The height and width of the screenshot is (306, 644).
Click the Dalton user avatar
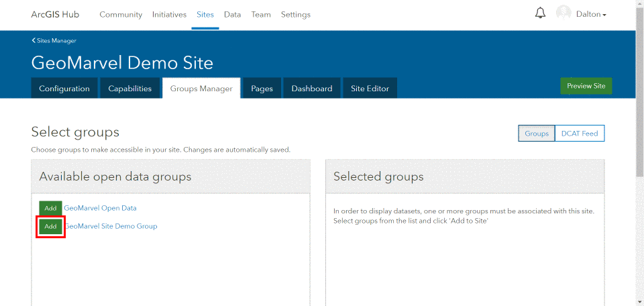(563, 13)
